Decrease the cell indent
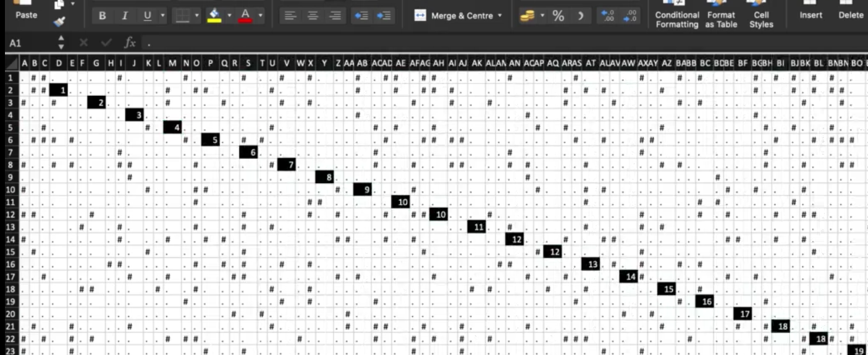This screenshot has width=868, height=355. point(360,15)
